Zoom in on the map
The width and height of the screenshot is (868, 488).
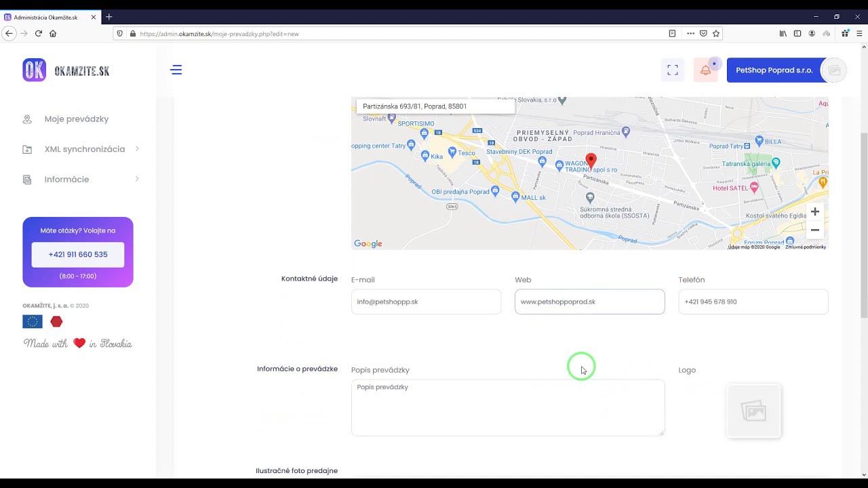(815, 211)
